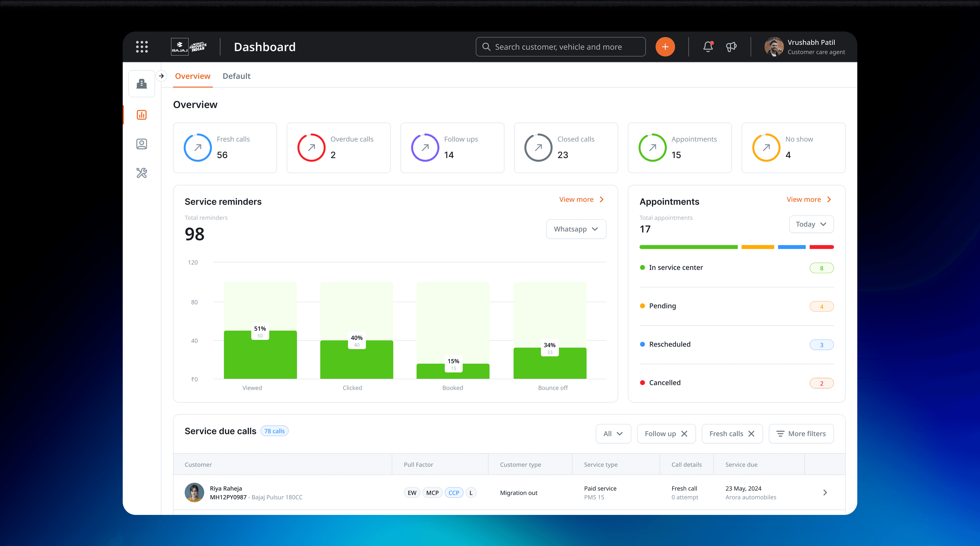Image resolution: width=980 pixels, height=546 pixels.
Task: Remove the Follow up filter chip
Action: [x=684, y=434]
